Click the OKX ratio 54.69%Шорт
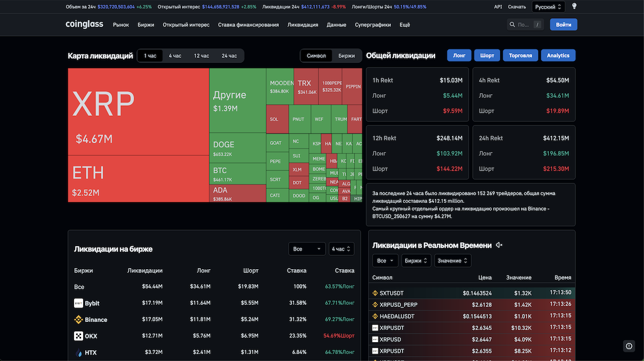This screenshot has height=361, width=644. click(x=339, y=336)
